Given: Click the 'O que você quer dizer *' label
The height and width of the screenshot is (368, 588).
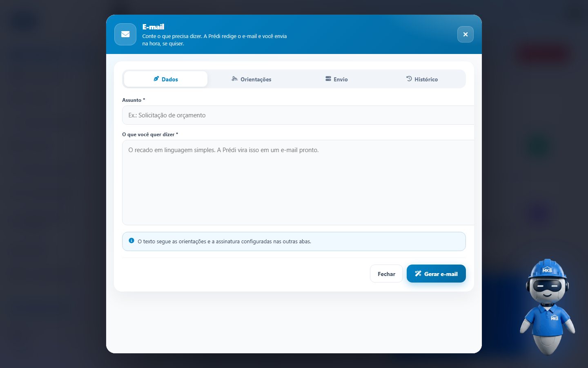Looking at the screenshot, I should pos(150,134).
